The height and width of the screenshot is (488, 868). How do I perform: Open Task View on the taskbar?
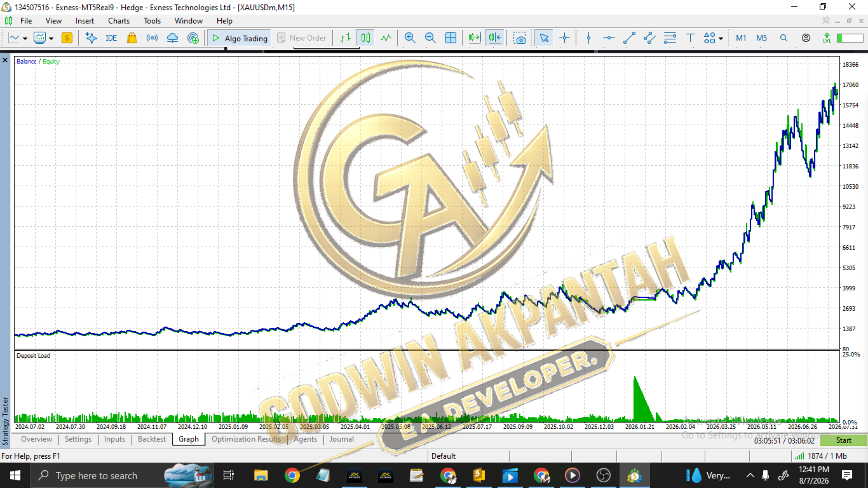(x=229, y=475)
